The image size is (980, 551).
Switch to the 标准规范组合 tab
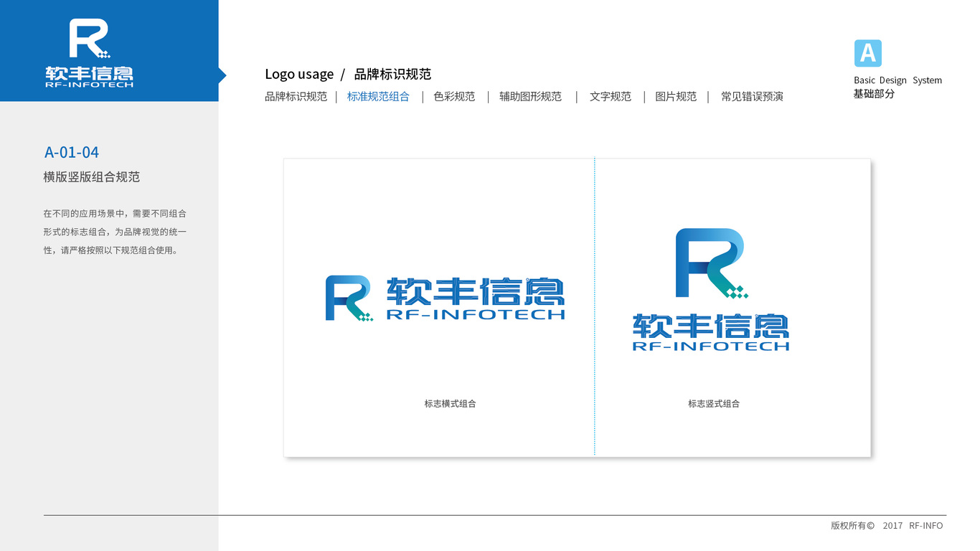378,96
